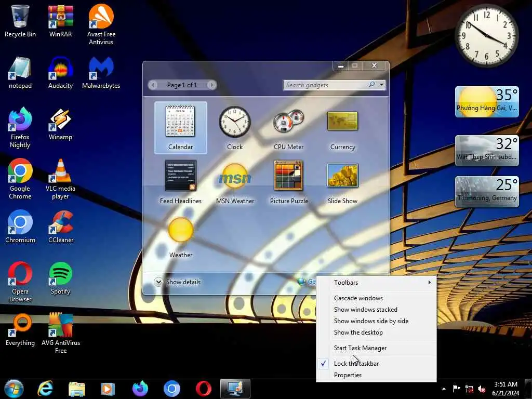The height and width of the screenshot is (399, 532).
Task: Click the Tittmoning, Germany weather gadget
Action: point(487,191)
